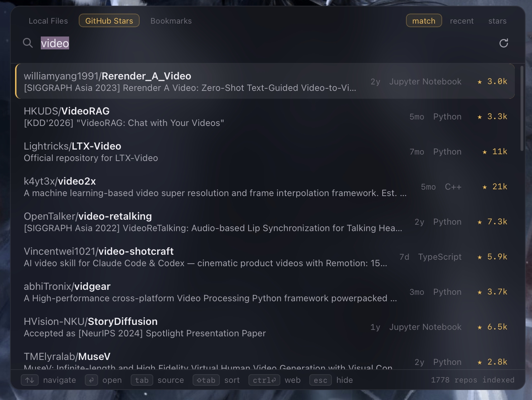Click star icon on vidgear row
The image size is (532, 400).
(x=480, y=292)
